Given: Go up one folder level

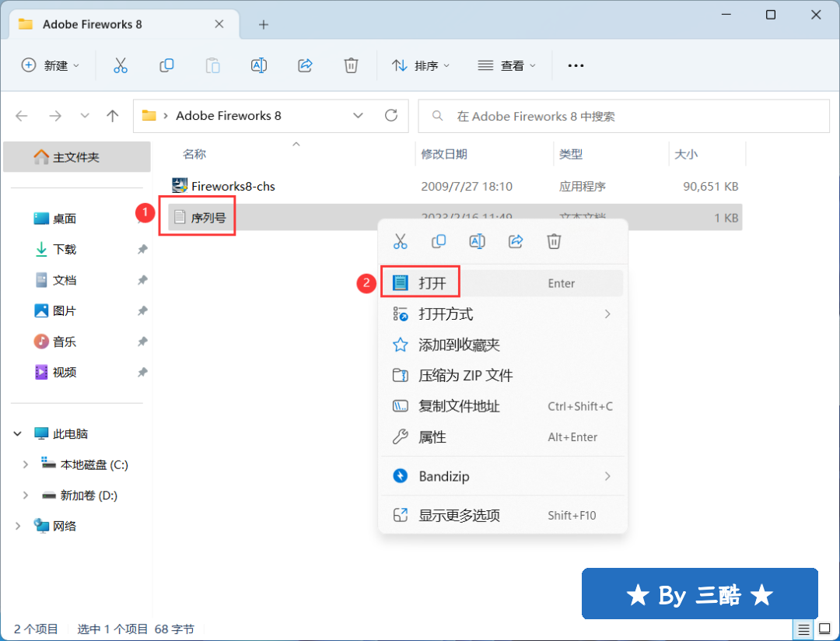Looking at the screenshot, I should point(113,116).
